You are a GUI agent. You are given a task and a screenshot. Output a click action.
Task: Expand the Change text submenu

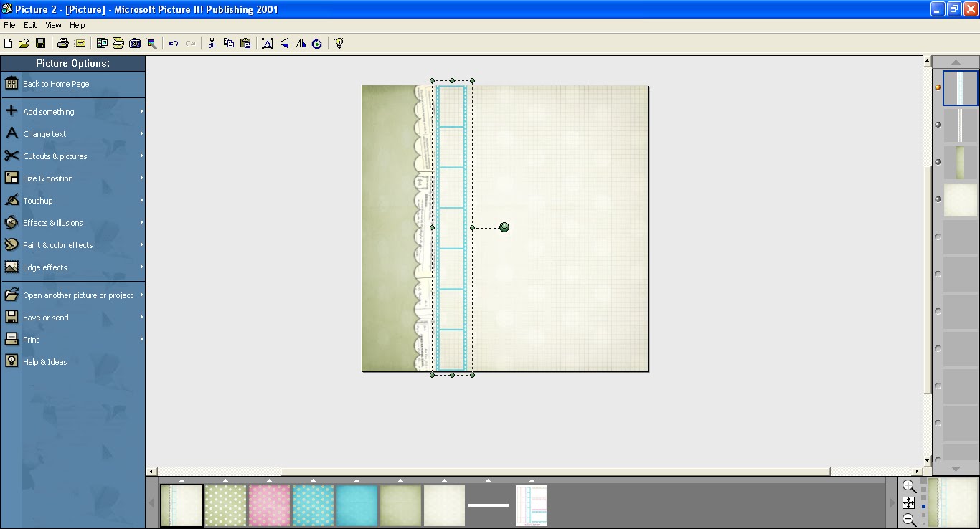(x=73, y=133)
